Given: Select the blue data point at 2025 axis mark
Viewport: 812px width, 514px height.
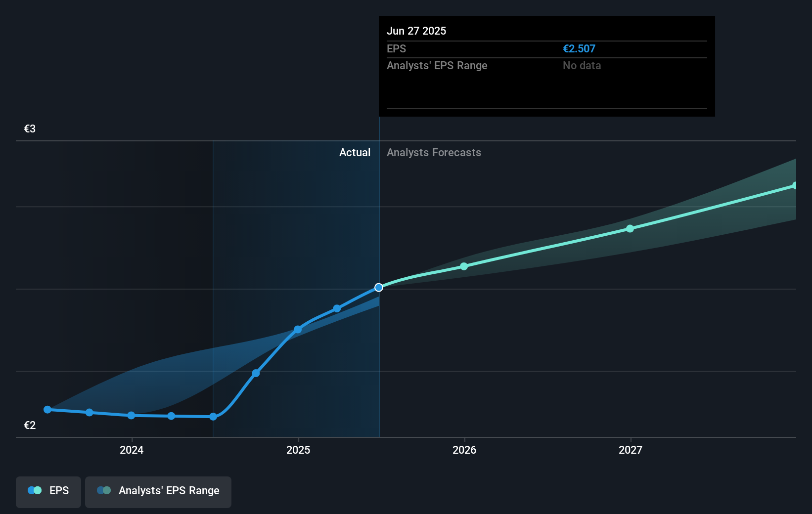Looking at the screenshot, I should 298,330.
